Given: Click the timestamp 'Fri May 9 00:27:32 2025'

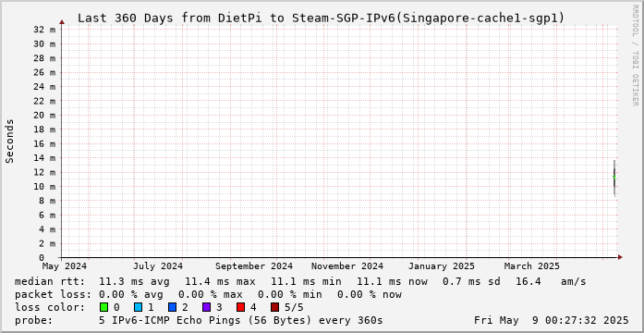Looking at the screenshot, I should pyautogui.click(x=552, y=320).
